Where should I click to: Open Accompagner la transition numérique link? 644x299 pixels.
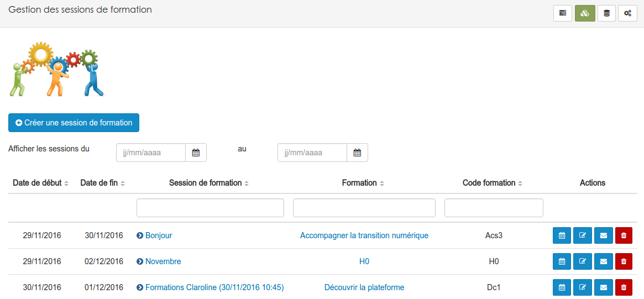(x=364, y=235)
